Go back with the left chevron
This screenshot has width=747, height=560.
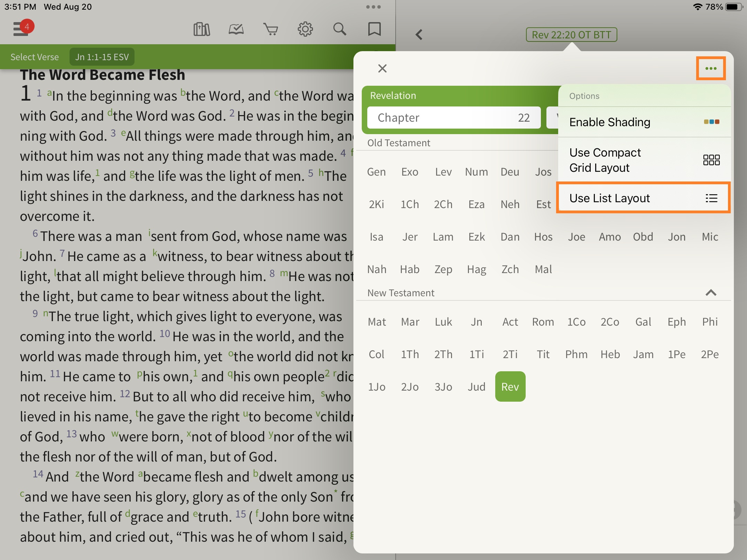point(419,35)
